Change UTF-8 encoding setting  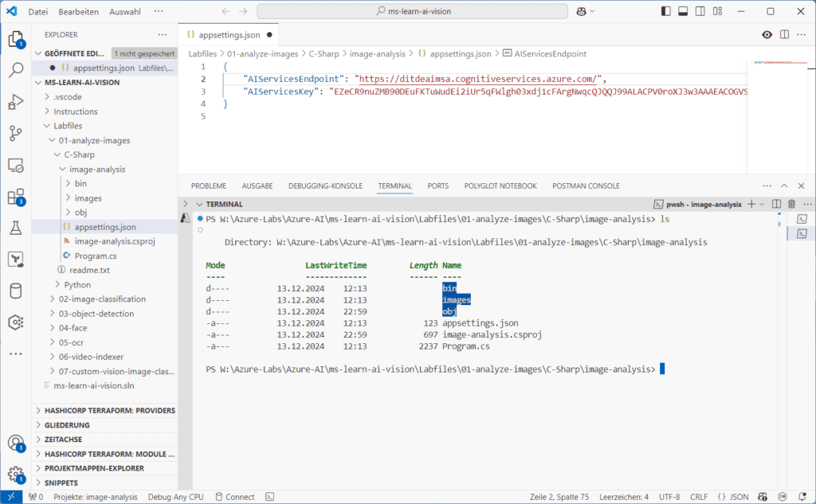[x=669, y=497]
